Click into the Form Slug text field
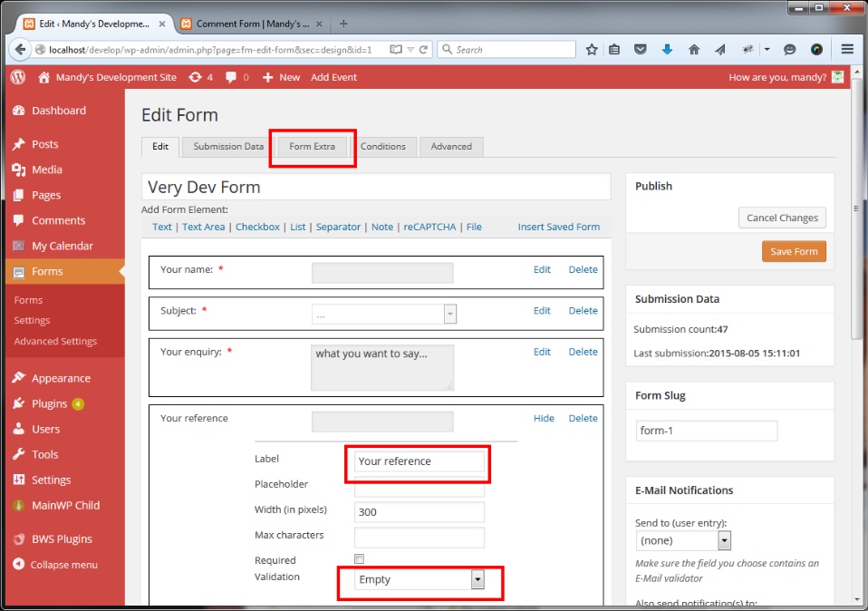868x611 pixels. [706, 431]
